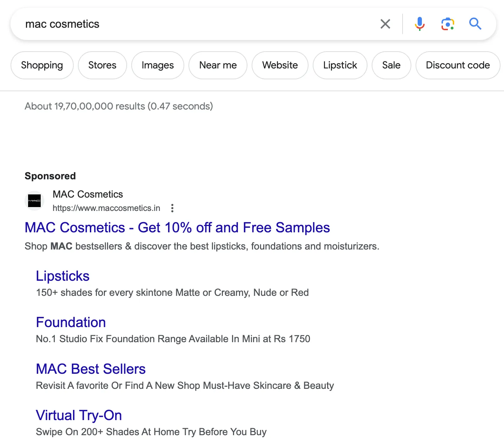Go to Virtual Try-On sitelink
The image size is (504, 445).
coord(79,416)
